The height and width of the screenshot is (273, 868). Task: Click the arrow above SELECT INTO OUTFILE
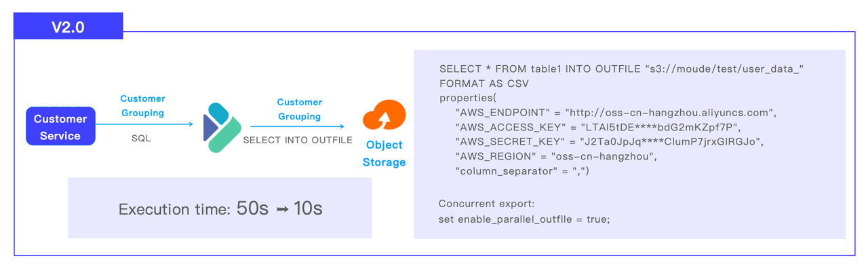click(297, 126)
